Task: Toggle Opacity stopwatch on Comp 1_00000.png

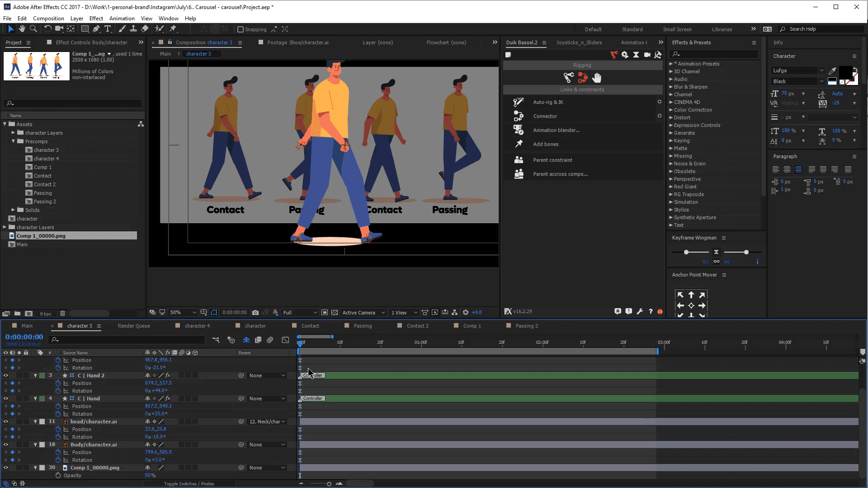Action: 58,475
